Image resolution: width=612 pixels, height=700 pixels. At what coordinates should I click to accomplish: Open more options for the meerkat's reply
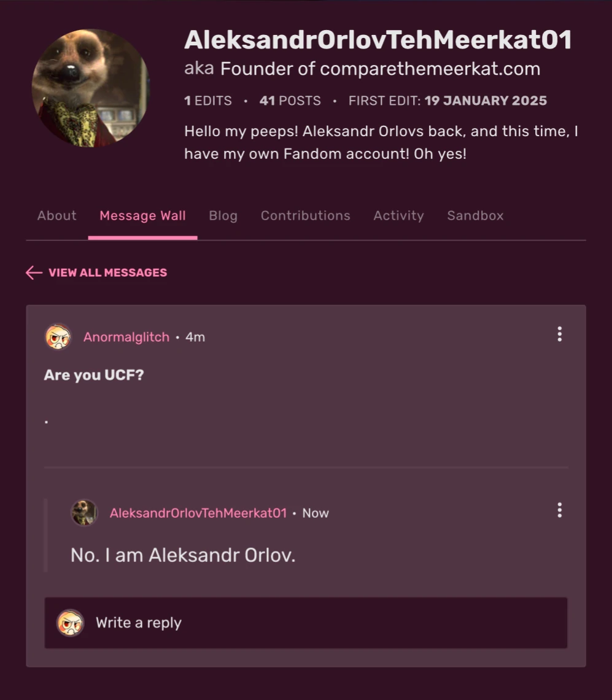pyautogui.click(x=559, y=510)
